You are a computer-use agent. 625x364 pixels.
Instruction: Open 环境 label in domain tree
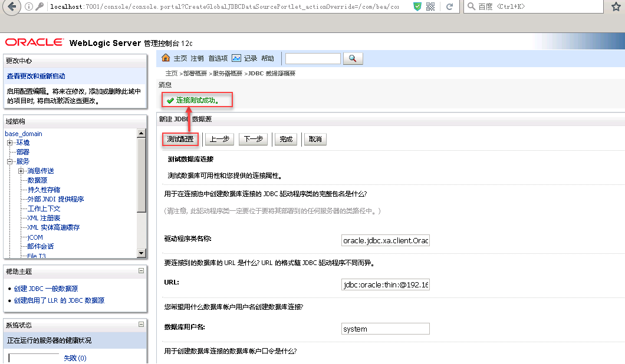click(23, 143)
